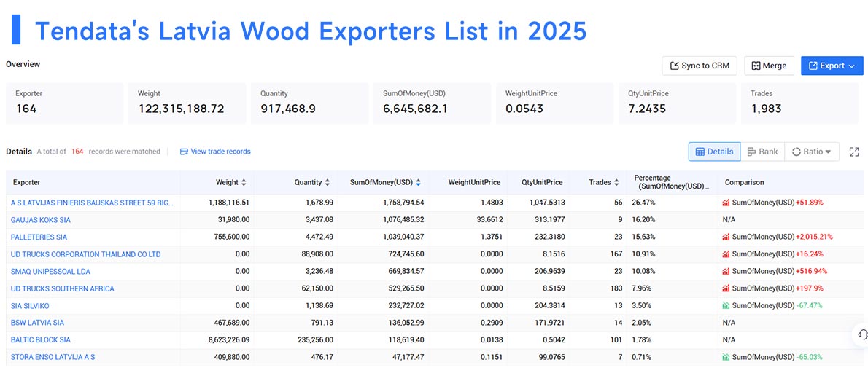
Task: Open STORA ENSO LATVIJA A S exporter
Action: click(53, 357)
